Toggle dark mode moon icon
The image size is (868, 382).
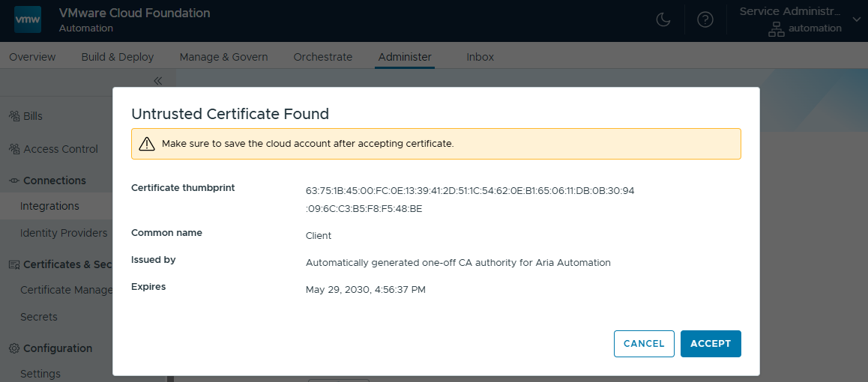point(663,20)
